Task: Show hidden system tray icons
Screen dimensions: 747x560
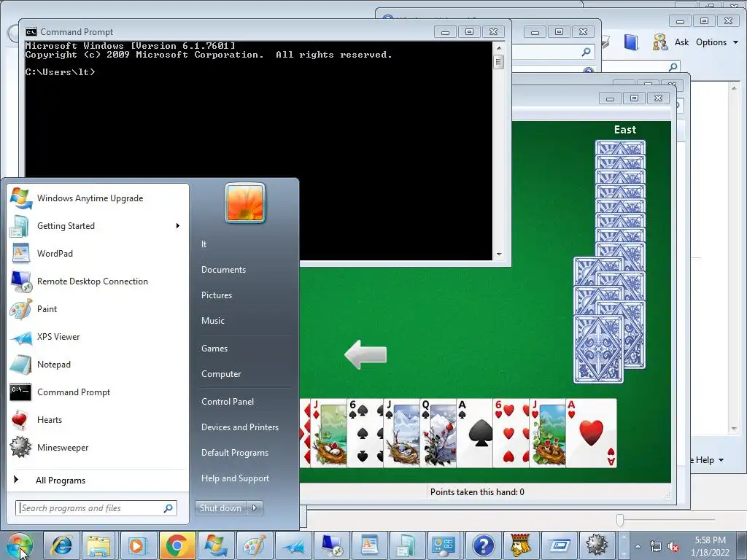Action: pos(638,546)
